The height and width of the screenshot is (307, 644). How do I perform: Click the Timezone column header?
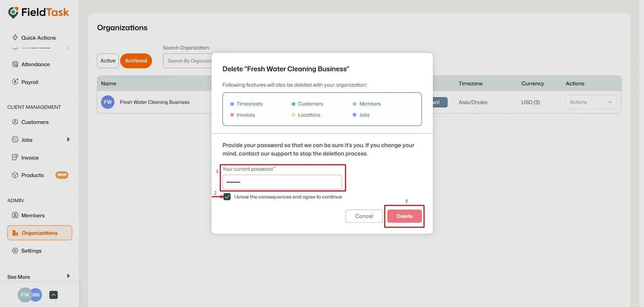click(470, 83)
